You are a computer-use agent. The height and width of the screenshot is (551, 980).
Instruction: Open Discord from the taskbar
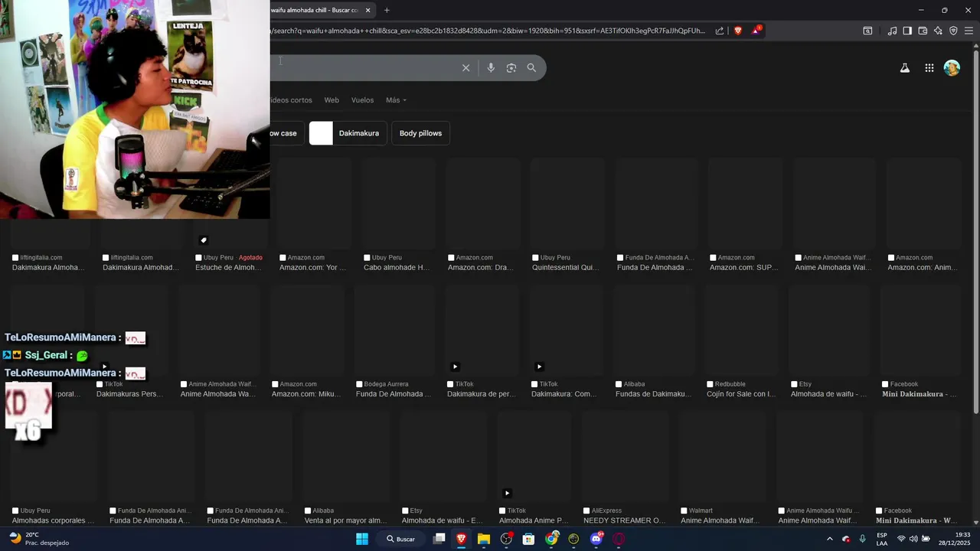(596, 539)
